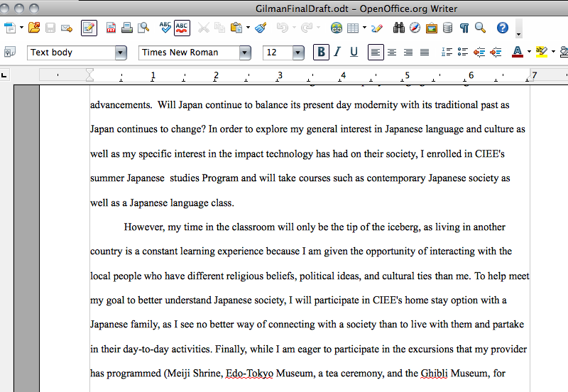Apply the Font Color

(x=518, y=52)
